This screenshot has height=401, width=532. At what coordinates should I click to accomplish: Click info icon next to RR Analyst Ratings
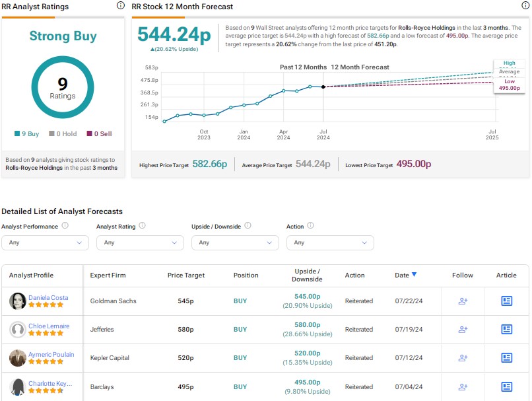[119, 5]
